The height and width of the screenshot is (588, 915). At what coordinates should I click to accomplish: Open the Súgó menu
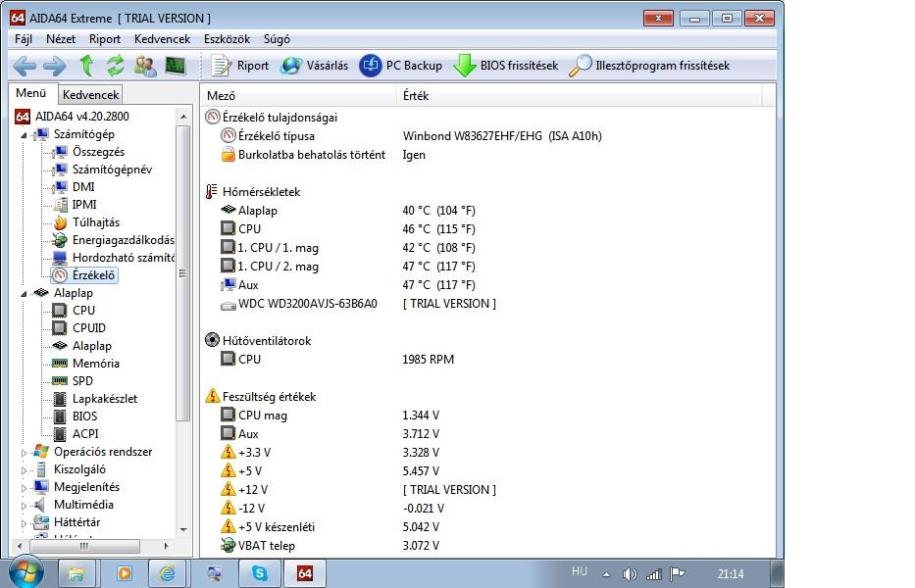pyautogui.click(x=277, y=39)
